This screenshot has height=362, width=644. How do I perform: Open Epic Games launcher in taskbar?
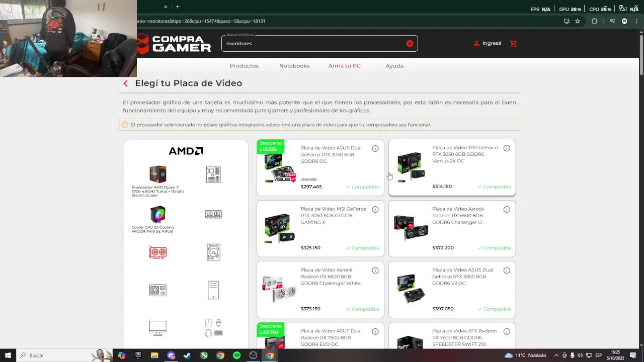pyautogui.click(x=138, y=355)
